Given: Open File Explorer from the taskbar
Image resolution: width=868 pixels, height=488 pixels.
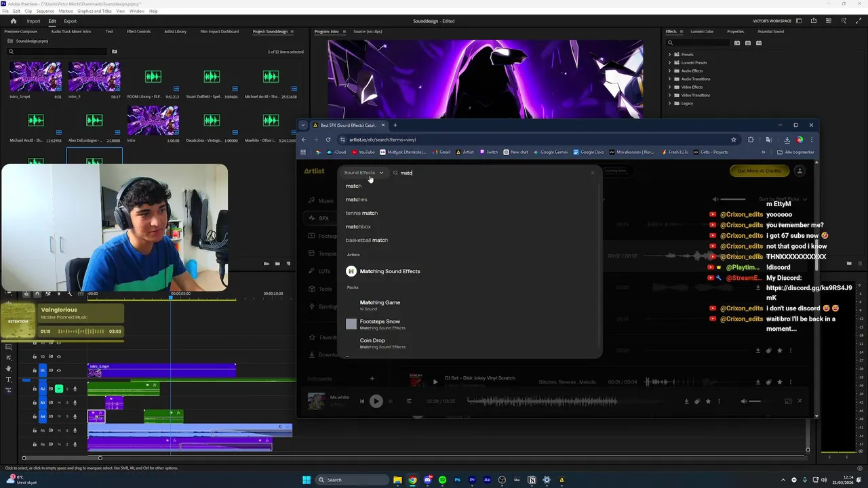Looking at the screenshot, I should 397,480.
